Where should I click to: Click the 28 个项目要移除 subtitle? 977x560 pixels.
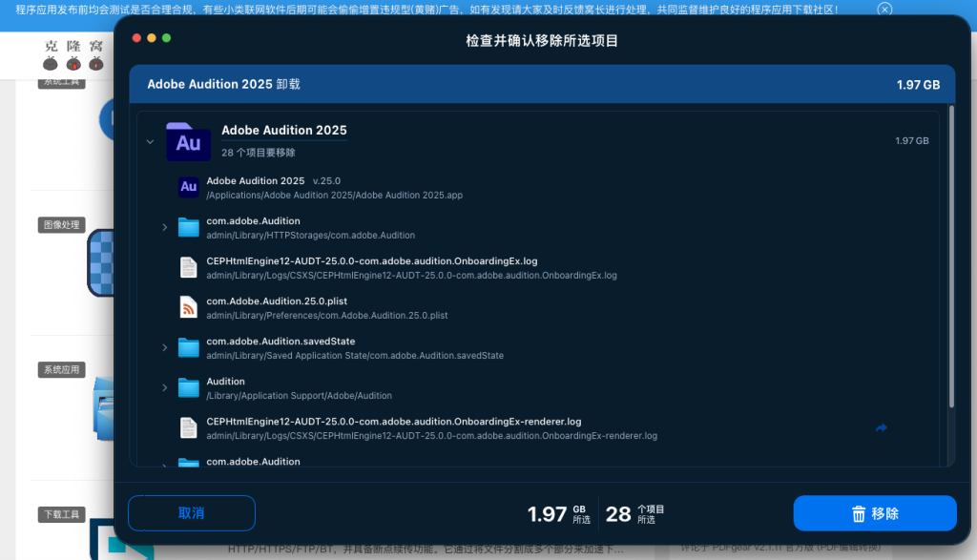point(259,153)
